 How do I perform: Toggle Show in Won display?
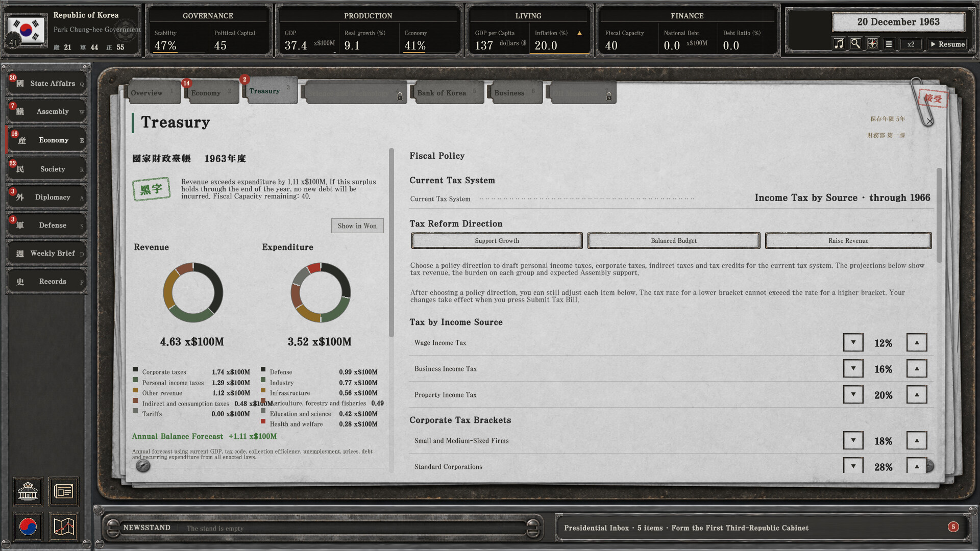tap(357, 226)
